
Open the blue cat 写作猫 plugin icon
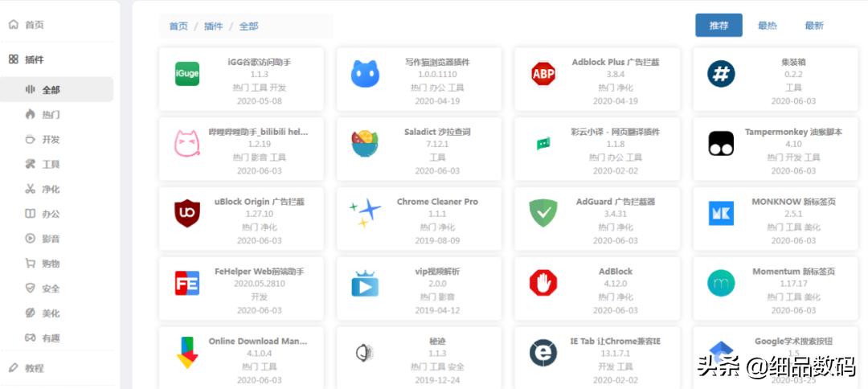click(x=365, y=74)
